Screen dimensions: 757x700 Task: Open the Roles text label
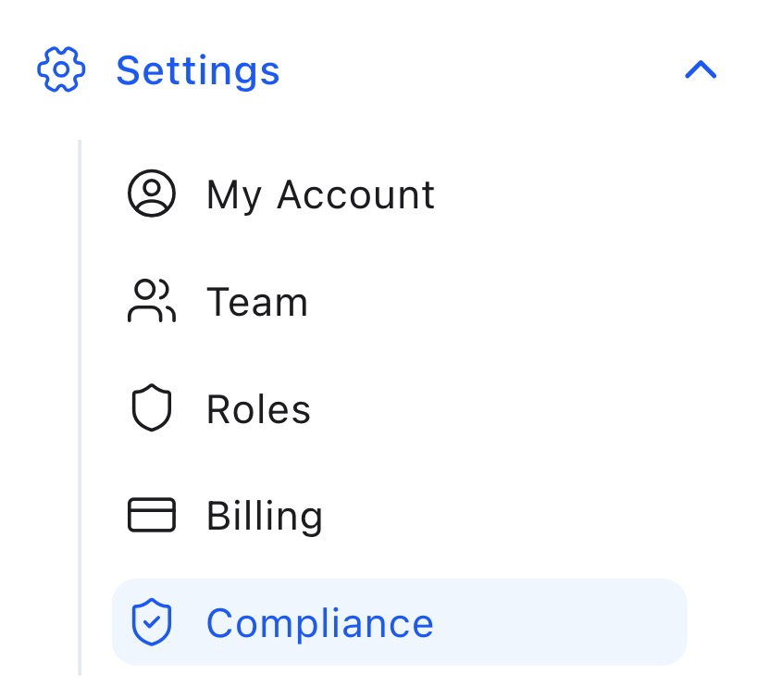[x=258, y=409]
